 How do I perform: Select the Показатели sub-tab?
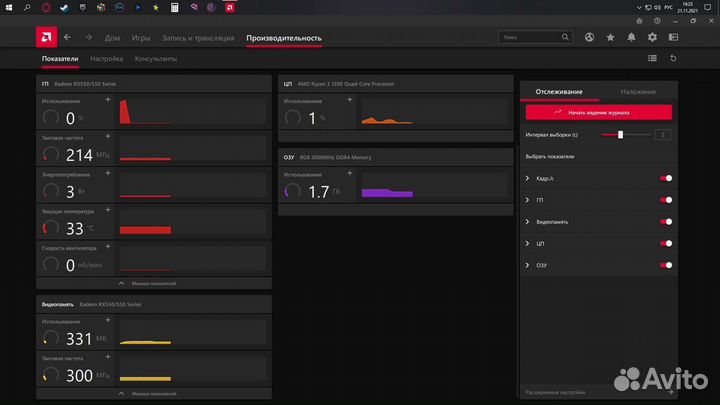[x=60, y=59]
